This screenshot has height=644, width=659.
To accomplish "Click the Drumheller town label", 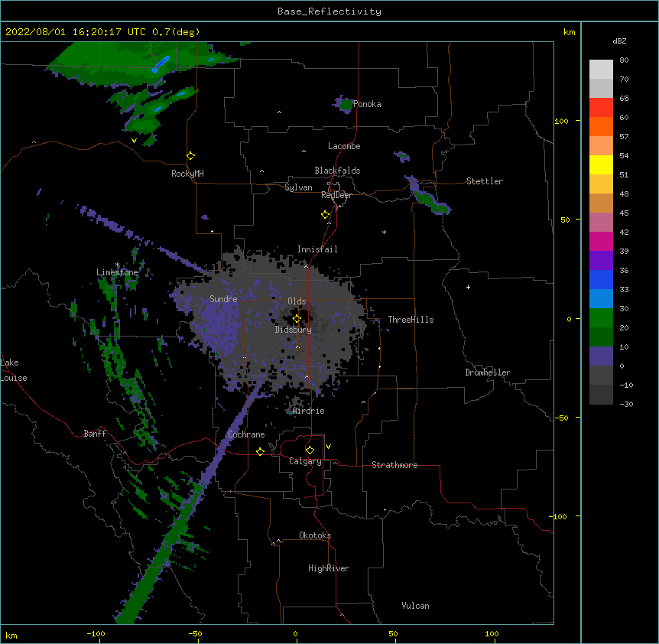I will 488,372.
